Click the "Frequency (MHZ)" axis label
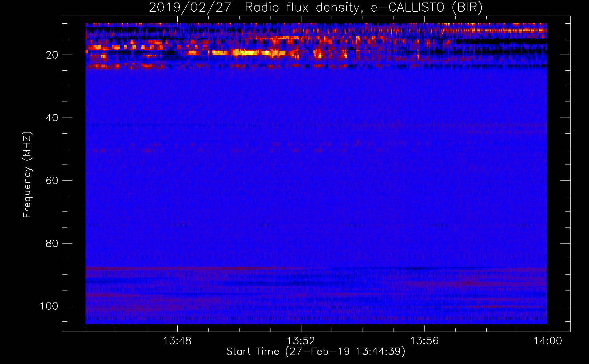 (x=27, y=175)
